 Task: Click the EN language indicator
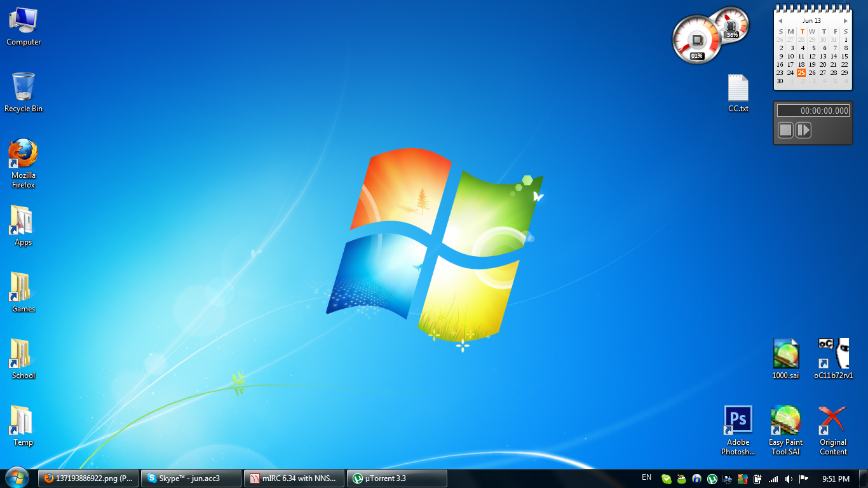pyautogui.click(x=646, y=478)
